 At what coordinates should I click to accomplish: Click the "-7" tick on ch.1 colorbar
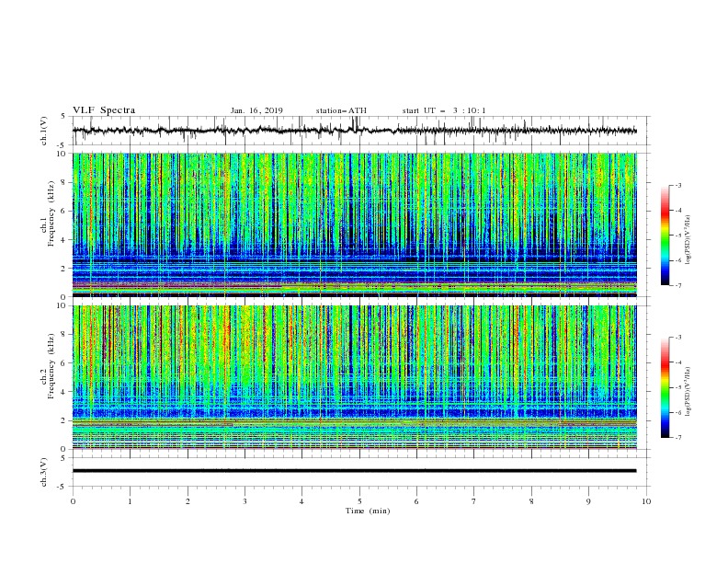click(x=677, y=285)
